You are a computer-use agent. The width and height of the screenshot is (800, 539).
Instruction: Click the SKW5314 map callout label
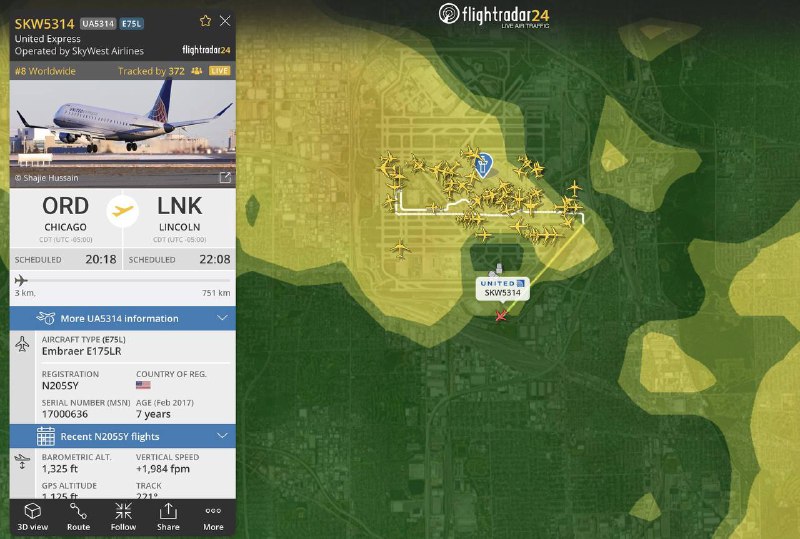(503, 288)
